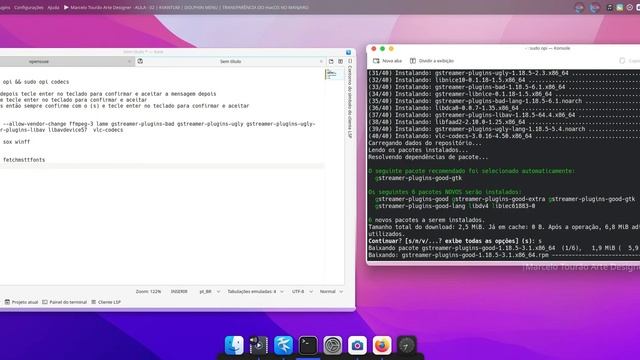Viewport: 640px width, 360px height.
Task: Launch the camera screenshot app in dock
Action: 357,345
